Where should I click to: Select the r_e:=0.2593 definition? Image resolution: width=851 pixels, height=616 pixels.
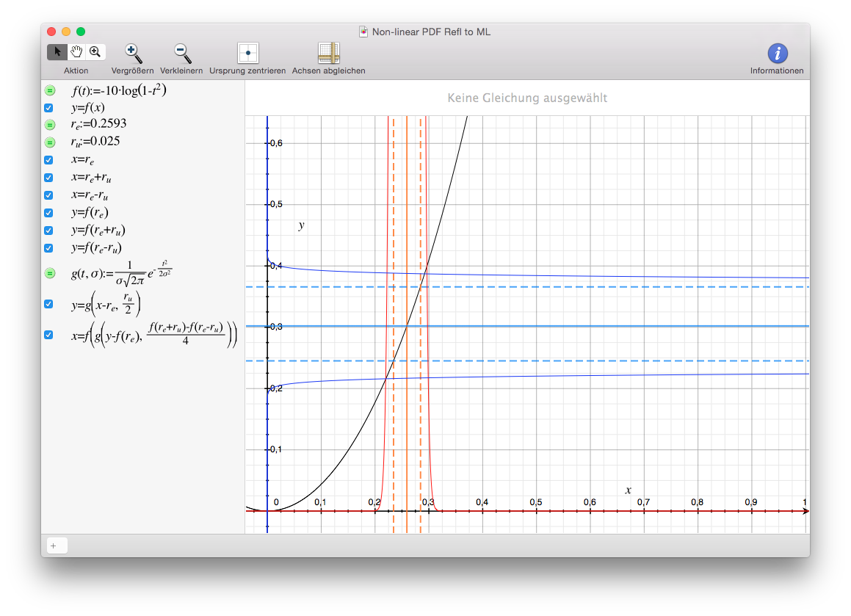[98, 124]
